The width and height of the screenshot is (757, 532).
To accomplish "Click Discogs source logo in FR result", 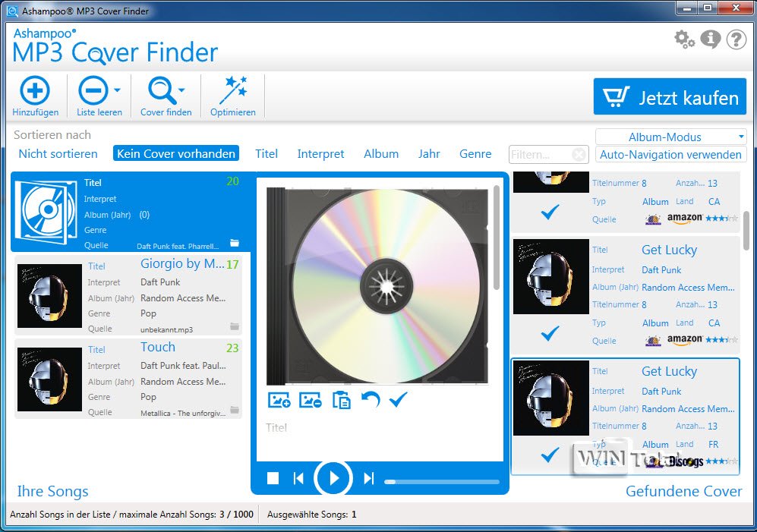I will point(686,461).
